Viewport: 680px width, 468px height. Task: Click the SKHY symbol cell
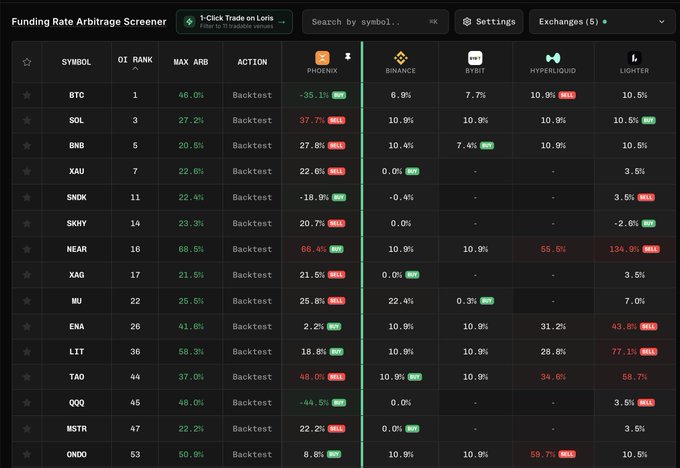(x=76, y=223)
